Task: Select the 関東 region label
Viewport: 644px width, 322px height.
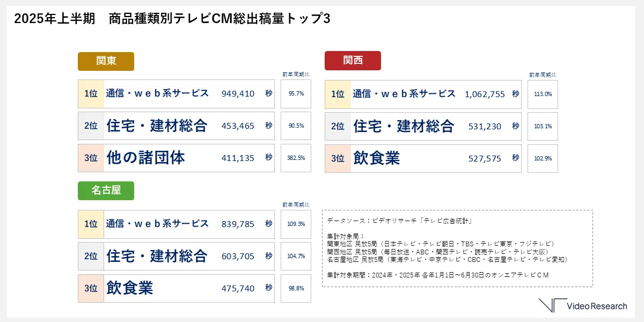Action: [x=106, y=61]
